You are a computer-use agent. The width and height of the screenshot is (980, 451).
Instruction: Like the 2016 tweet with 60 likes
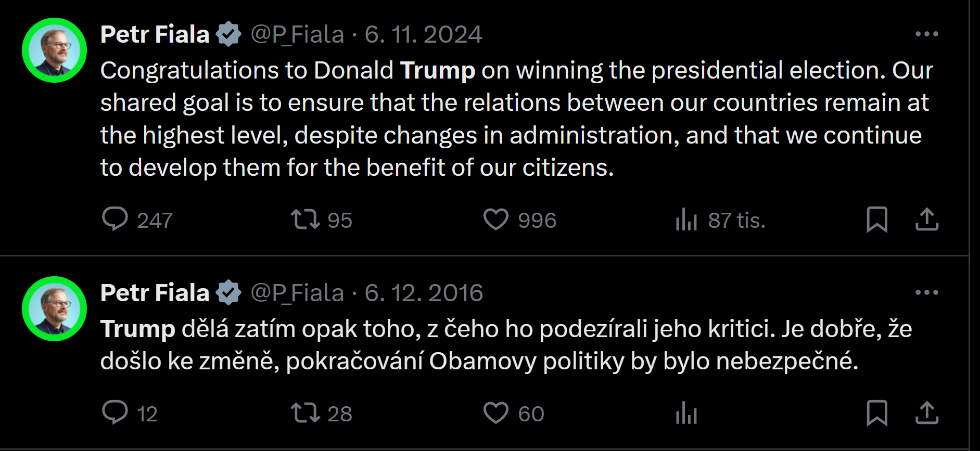point(496,413)
